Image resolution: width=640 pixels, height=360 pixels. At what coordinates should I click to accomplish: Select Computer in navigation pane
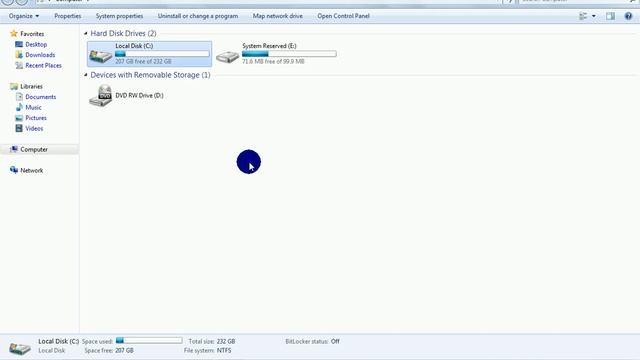coord(34,150)
